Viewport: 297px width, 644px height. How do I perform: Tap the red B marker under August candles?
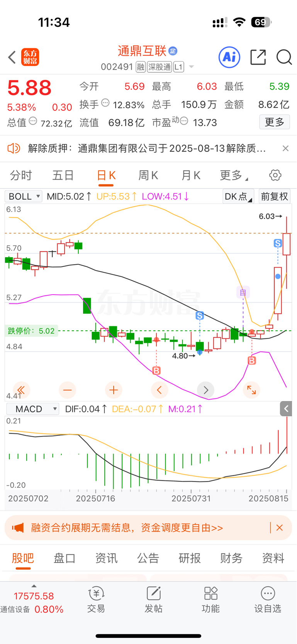coord(252,360)
